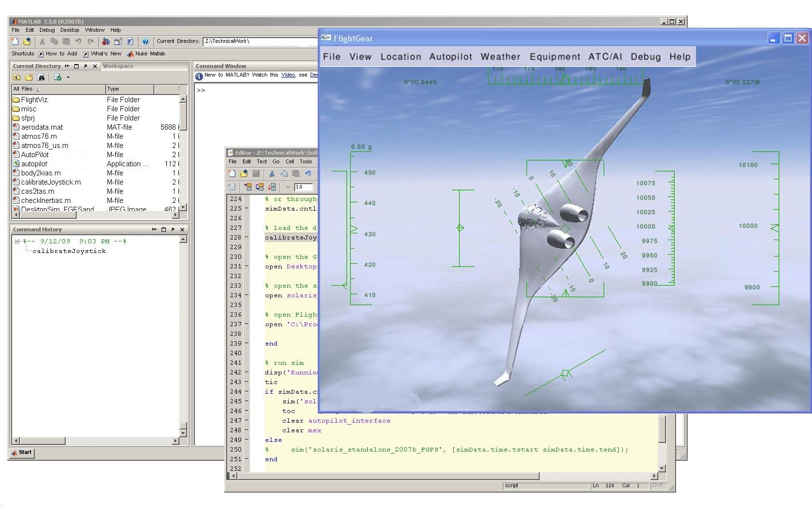Click Evaluate cell and advance icon in Editor

260,187
